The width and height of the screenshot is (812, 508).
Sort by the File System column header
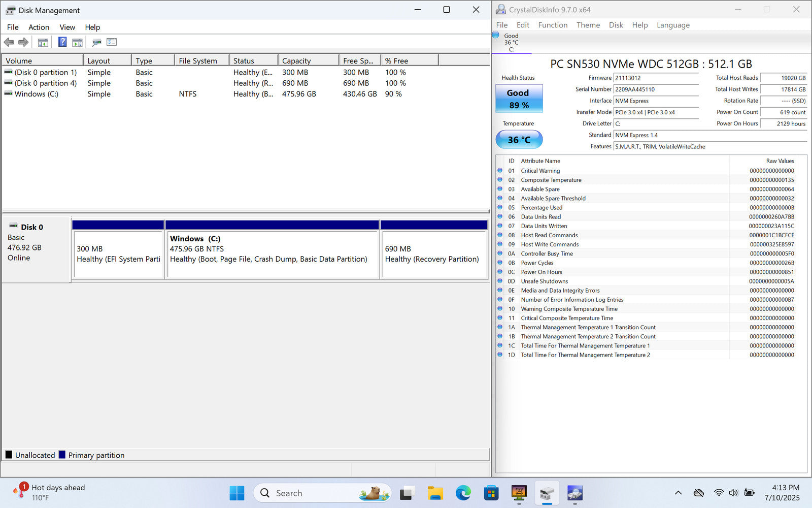click(202, 60)
